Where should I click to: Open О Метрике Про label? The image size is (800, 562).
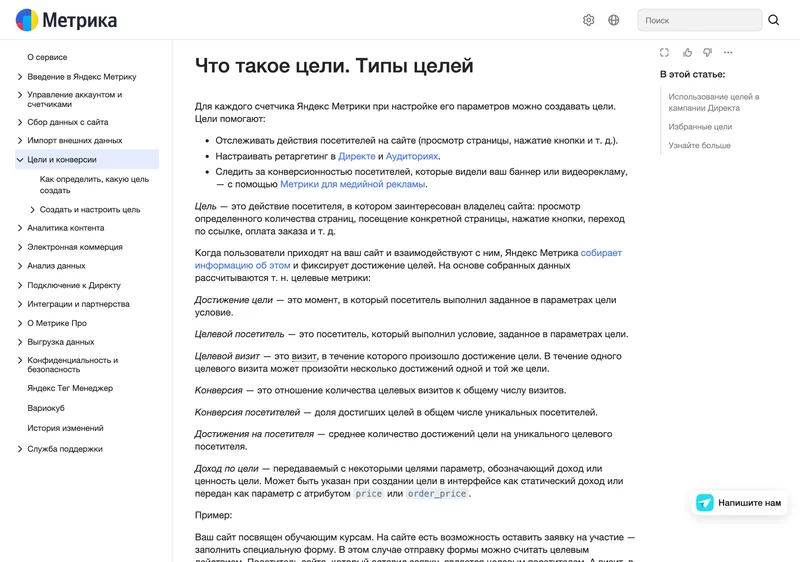[x=57, y=323]
